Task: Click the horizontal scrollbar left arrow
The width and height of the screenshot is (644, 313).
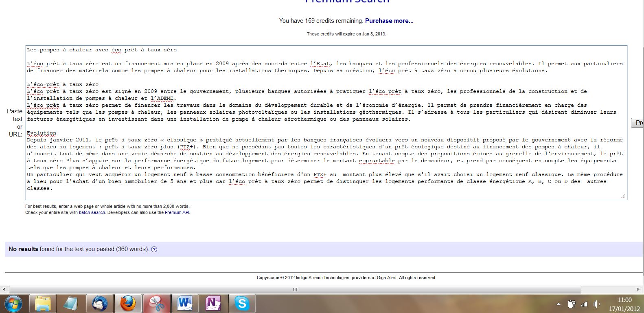Action: pyautogui.click(x=4, y=289)
